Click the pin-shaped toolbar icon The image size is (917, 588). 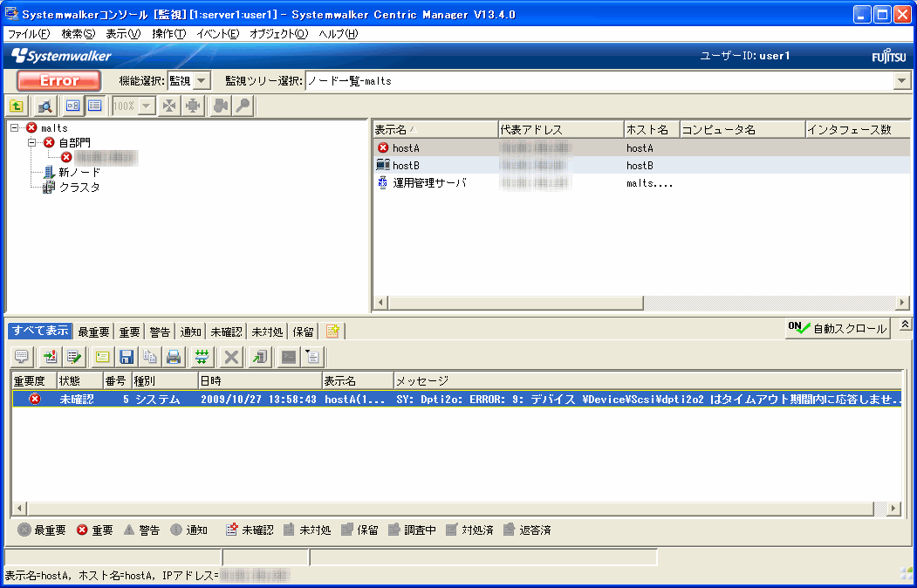coord(243,106)
